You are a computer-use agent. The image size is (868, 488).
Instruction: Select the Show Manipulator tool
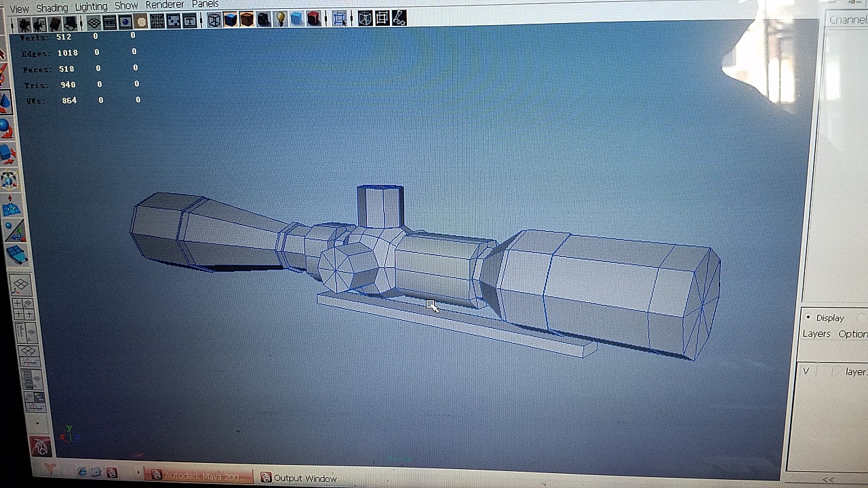tap(15, 232)
